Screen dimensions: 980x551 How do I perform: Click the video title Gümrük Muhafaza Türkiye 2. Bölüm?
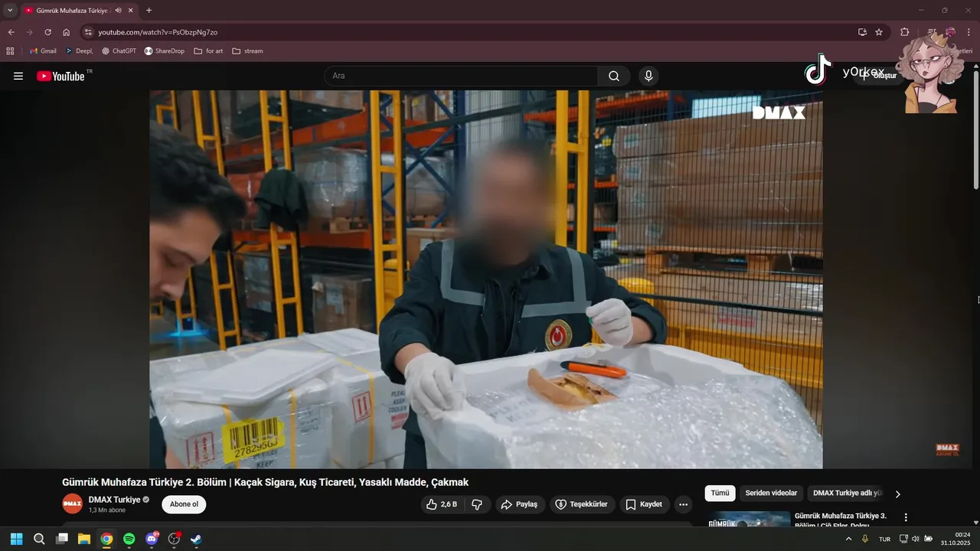265,482
